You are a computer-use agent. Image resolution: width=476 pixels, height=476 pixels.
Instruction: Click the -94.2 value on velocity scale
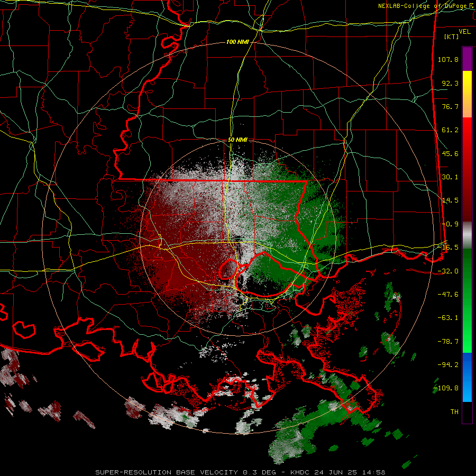[x=448, y=365]
